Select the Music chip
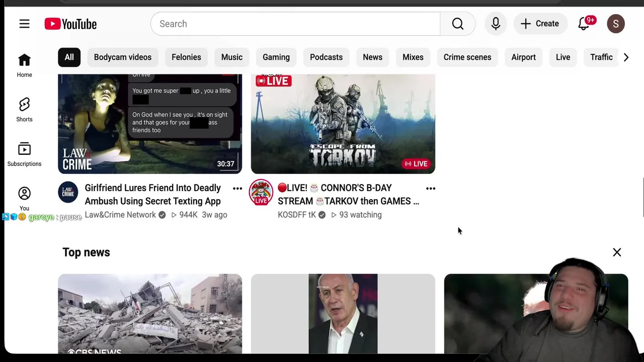 point(232,57)
